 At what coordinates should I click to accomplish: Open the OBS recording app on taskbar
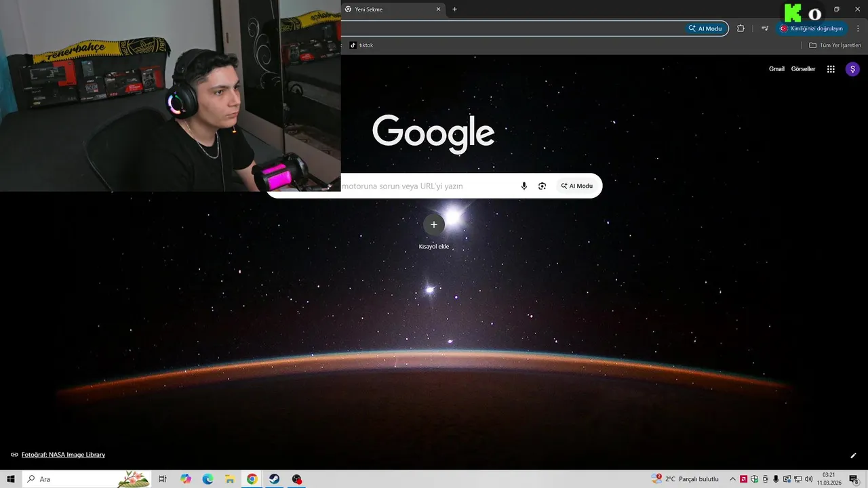click(296, 479)
